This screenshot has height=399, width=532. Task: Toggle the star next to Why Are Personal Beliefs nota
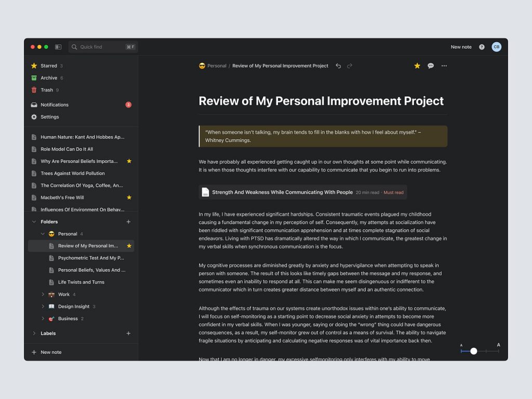click(128, 161)
